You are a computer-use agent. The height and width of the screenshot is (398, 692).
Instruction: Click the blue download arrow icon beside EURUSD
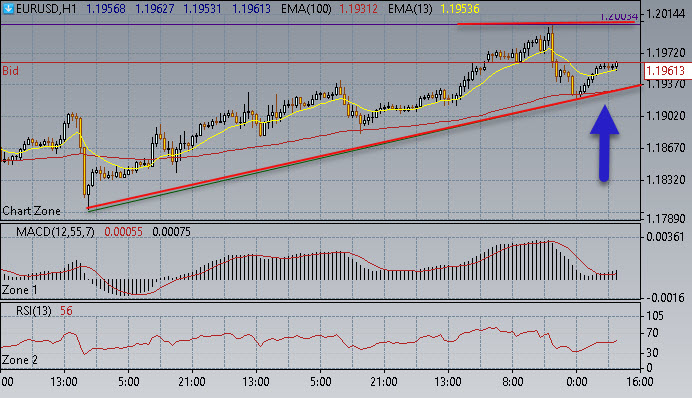8,8
